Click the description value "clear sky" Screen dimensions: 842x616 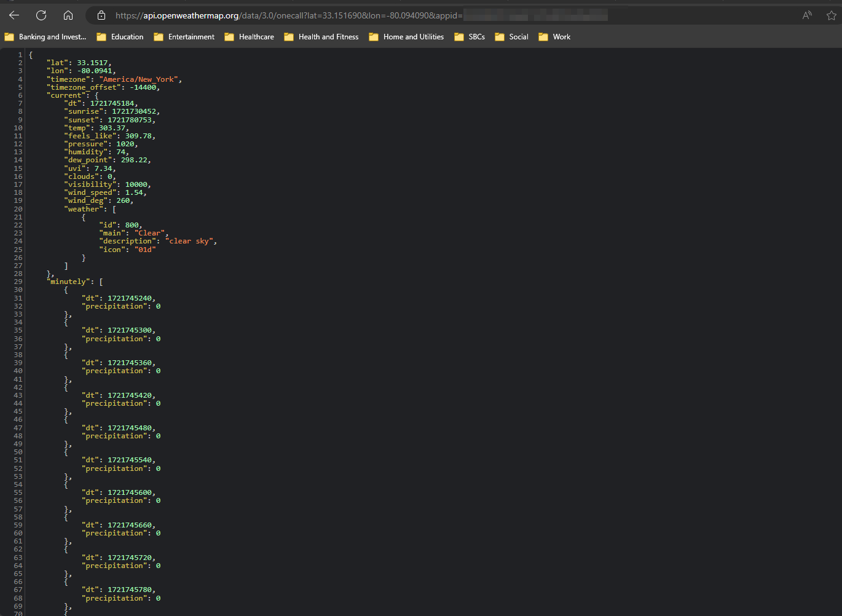[x=189, y=241]
